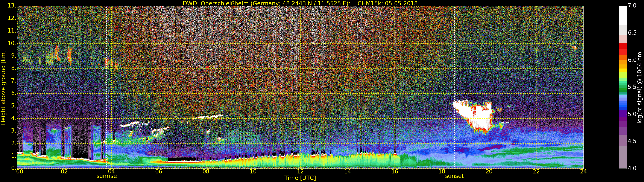Viewport: 644px width, 182px height.
Task: Click the height axis tick label '3.'
Action: pos(14,131)
